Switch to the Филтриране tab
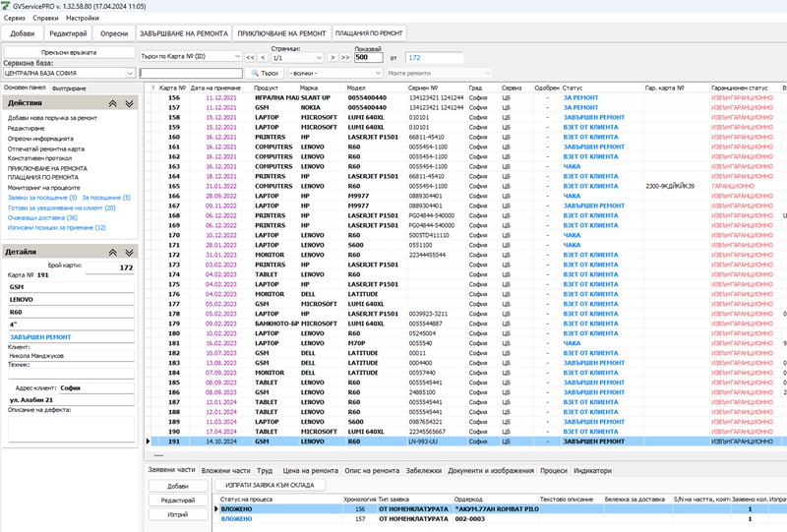787x532 pixels. click(x=69, y=89)
